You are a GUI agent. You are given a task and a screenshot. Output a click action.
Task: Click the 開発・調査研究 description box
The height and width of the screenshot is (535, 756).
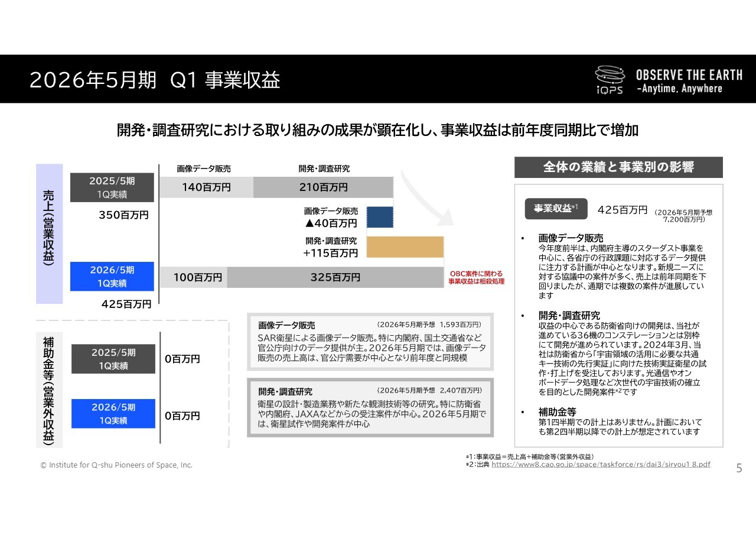370,407
